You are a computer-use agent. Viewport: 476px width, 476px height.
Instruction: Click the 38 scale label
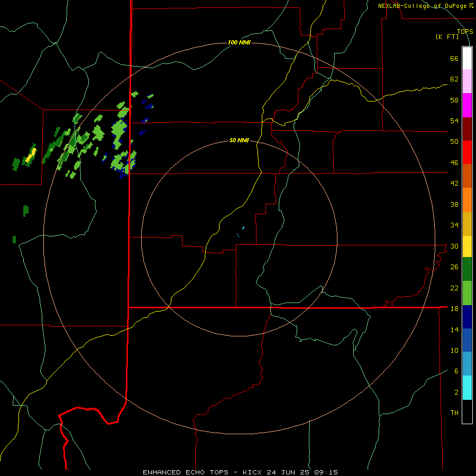454,204
